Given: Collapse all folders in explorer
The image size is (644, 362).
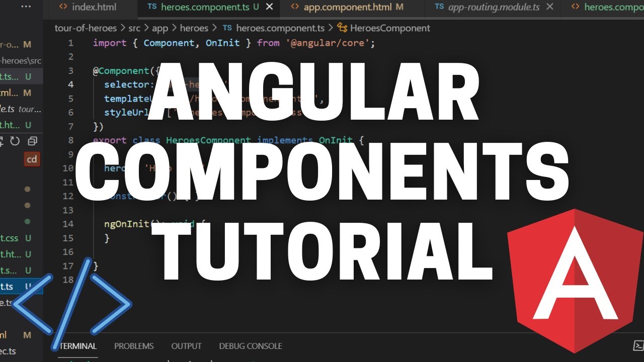Looking at the screenshot, I should point(33,141).
